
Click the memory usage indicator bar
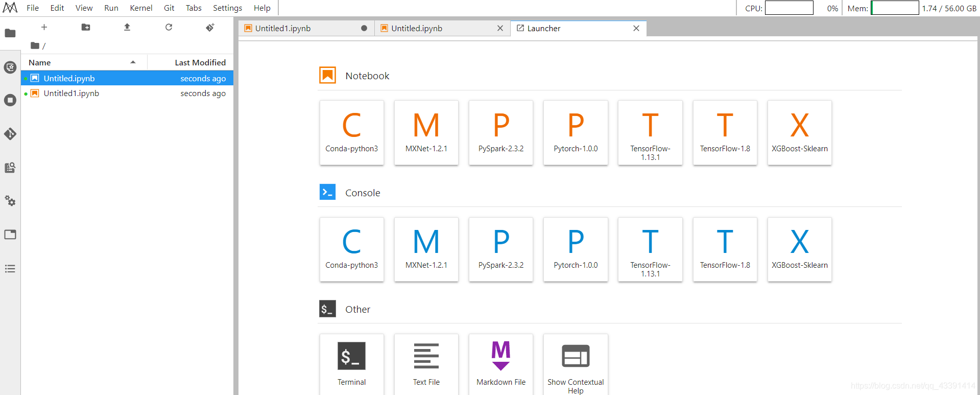(895, 8)
